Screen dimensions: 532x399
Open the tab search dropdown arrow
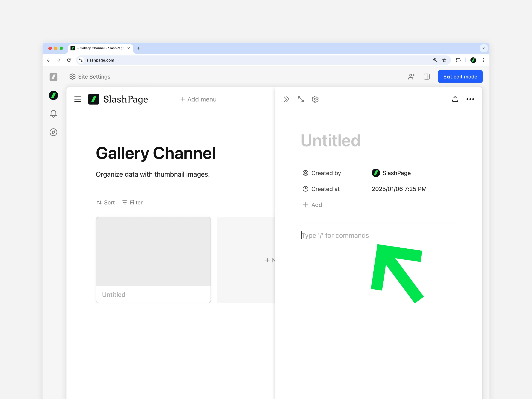click(x=484, y=48)
